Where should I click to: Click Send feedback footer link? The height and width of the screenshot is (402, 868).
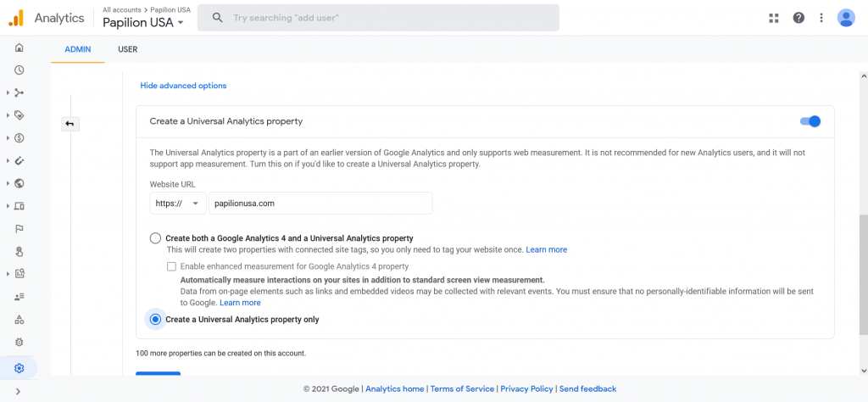click(x=588, y=388)
